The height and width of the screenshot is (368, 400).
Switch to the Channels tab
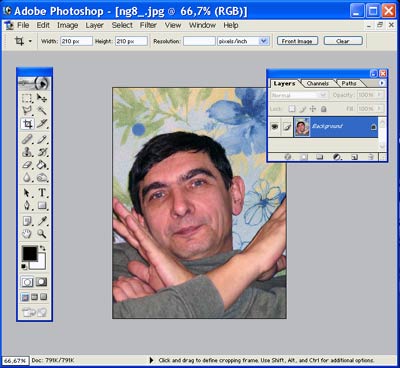tap(317, 83)
